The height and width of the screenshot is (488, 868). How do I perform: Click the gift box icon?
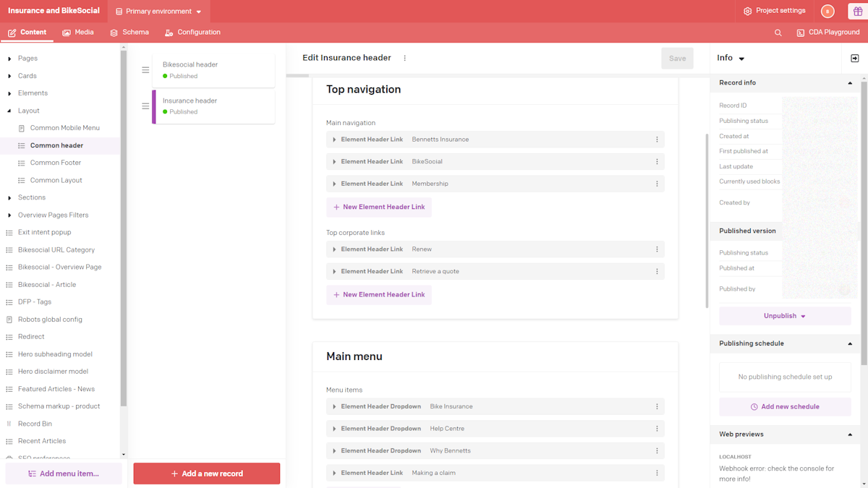pos(858,11)
